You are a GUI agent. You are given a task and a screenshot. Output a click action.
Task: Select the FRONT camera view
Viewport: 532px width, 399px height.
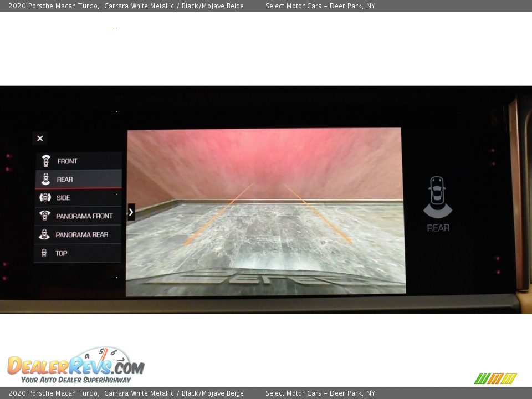78,161
